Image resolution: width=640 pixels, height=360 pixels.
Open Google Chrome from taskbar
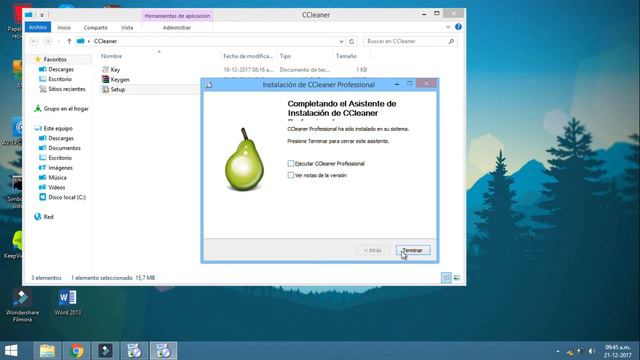coord(76,351)
